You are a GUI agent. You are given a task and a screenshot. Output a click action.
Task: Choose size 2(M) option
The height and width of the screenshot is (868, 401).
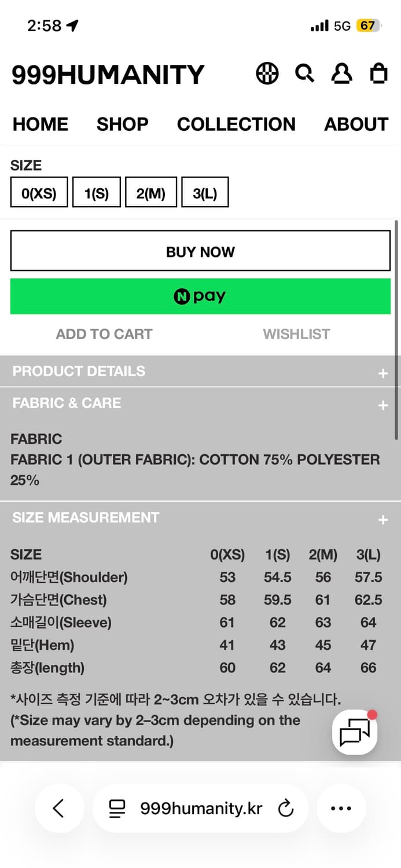[150, 193]
